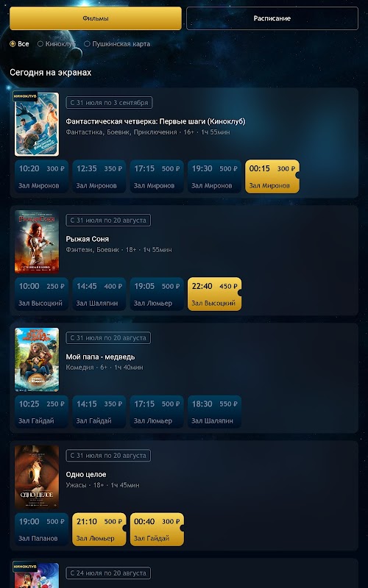368x588 pixels.
Task: Click the 14:45 Зал Шаляпин showtime
Action: point(99,294)
